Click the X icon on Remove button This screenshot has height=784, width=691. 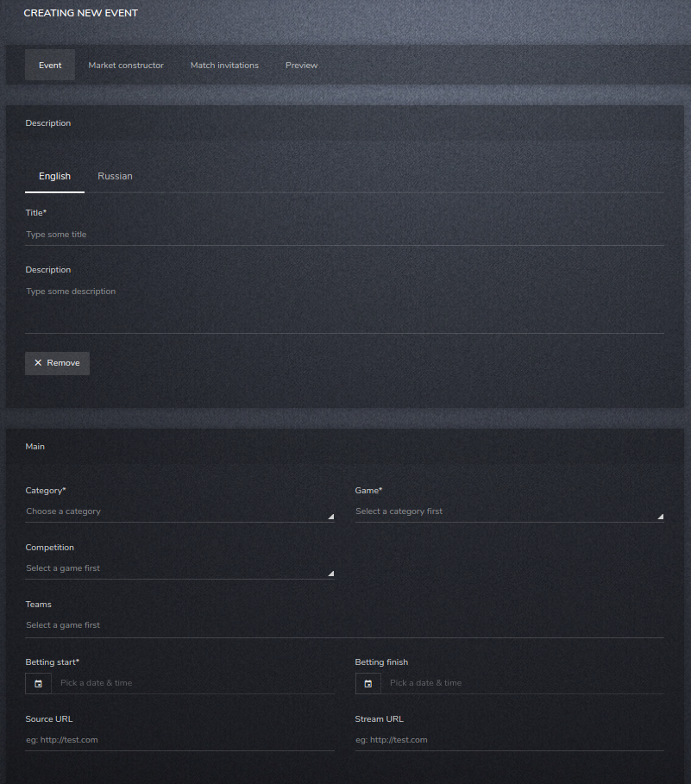[38, 363]
